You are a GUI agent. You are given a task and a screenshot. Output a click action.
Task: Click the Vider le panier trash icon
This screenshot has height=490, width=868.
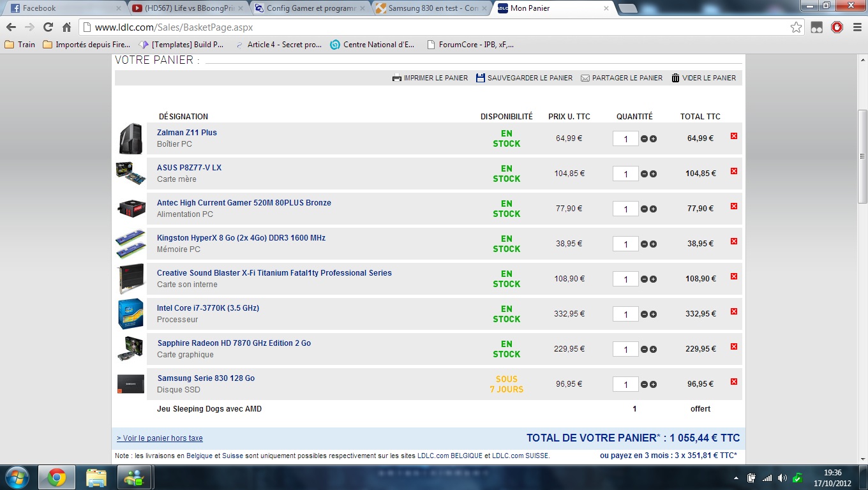click(675, 78)
